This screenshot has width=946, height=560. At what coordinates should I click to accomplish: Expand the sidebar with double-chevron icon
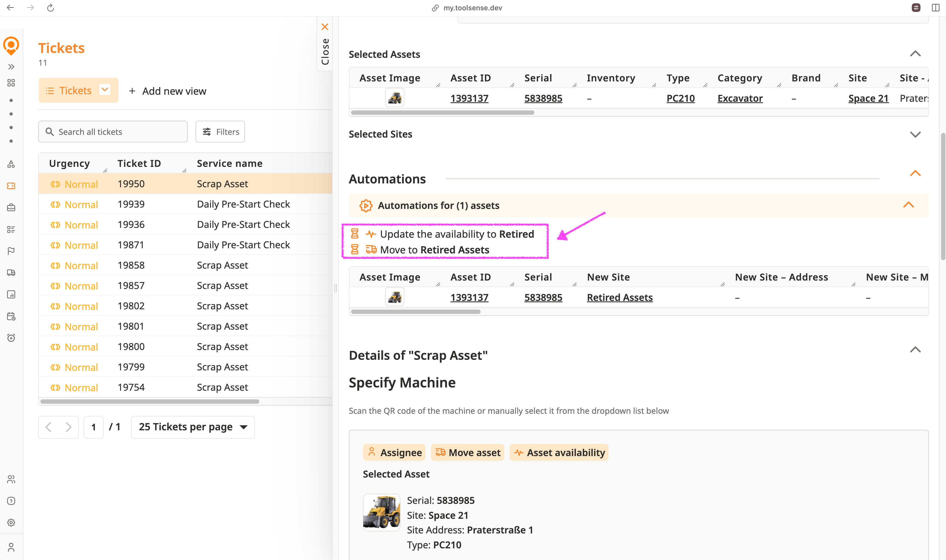(11, 67)
